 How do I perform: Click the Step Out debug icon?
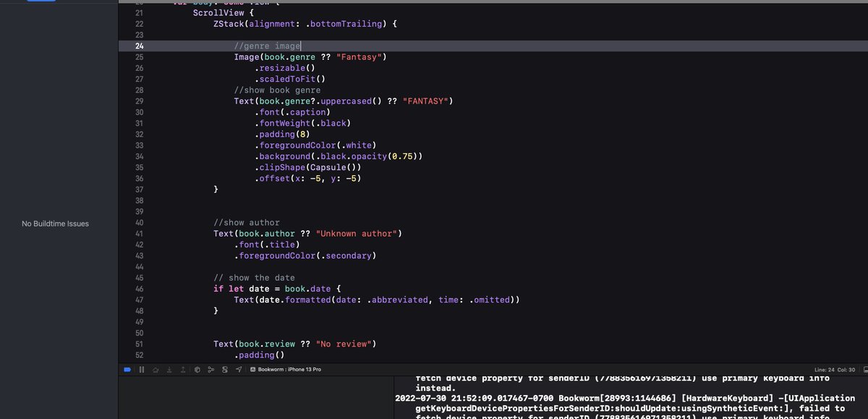[182, 370]
